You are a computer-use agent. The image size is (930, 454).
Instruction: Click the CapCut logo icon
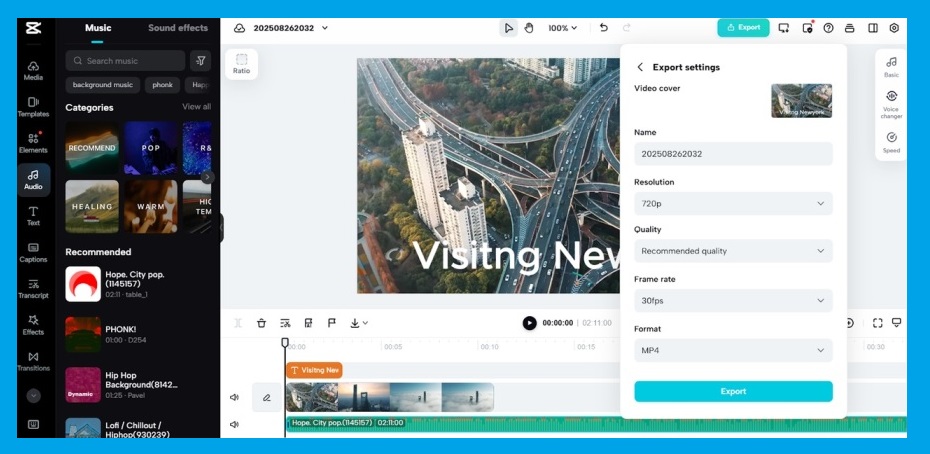[33, 28]
